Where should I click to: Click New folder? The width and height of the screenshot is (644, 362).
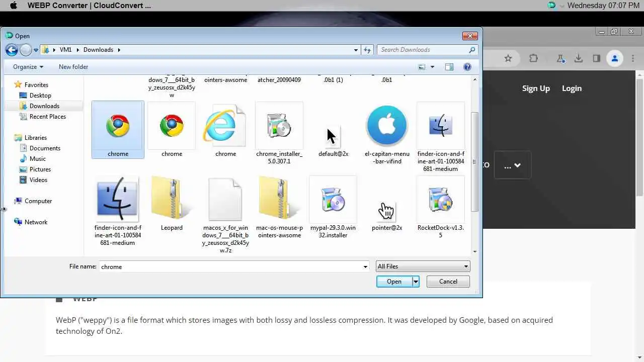tap(73, 67)
